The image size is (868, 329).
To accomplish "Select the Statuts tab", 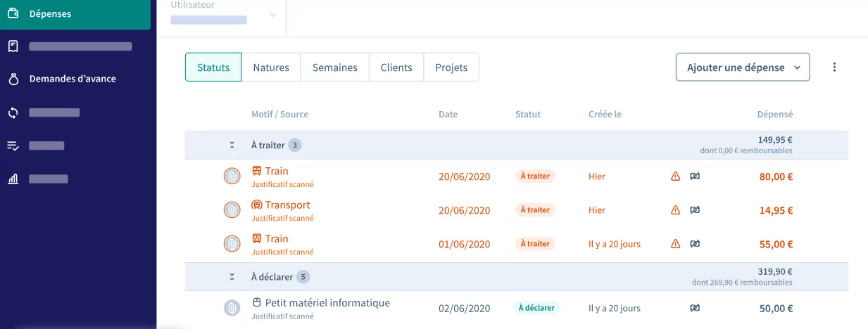I will coord(213,67).
